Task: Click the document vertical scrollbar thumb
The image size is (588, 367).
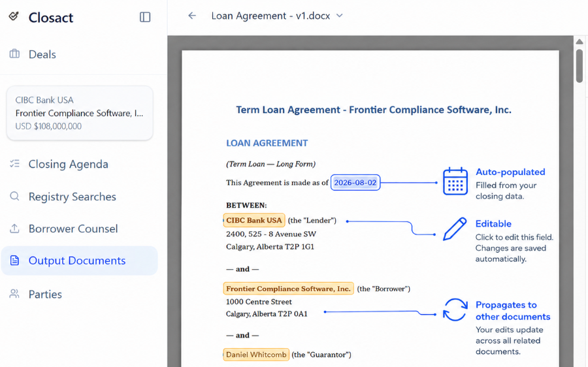Action: click(x=580, y=65)
